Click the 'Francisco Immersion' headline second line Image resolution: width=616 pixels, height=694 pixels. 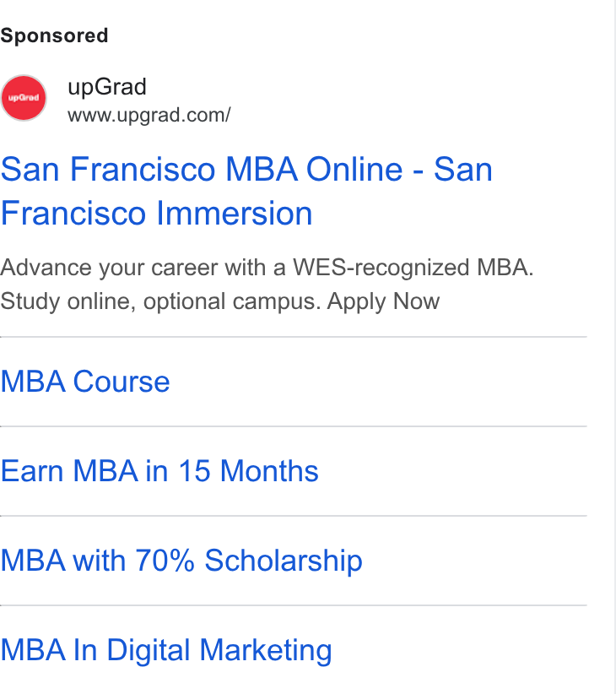[157, 214]
